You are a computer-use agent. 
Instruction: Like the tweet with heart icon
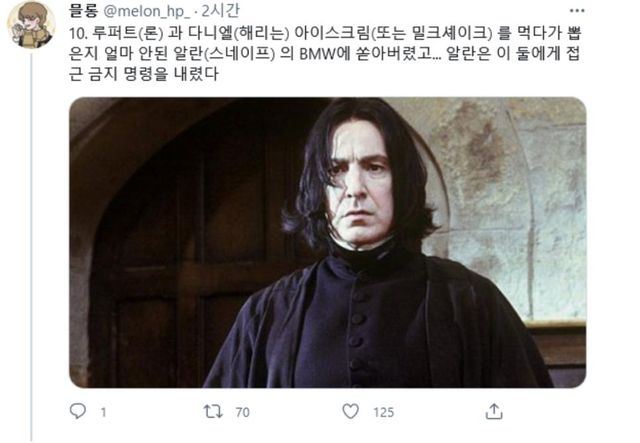351,411
